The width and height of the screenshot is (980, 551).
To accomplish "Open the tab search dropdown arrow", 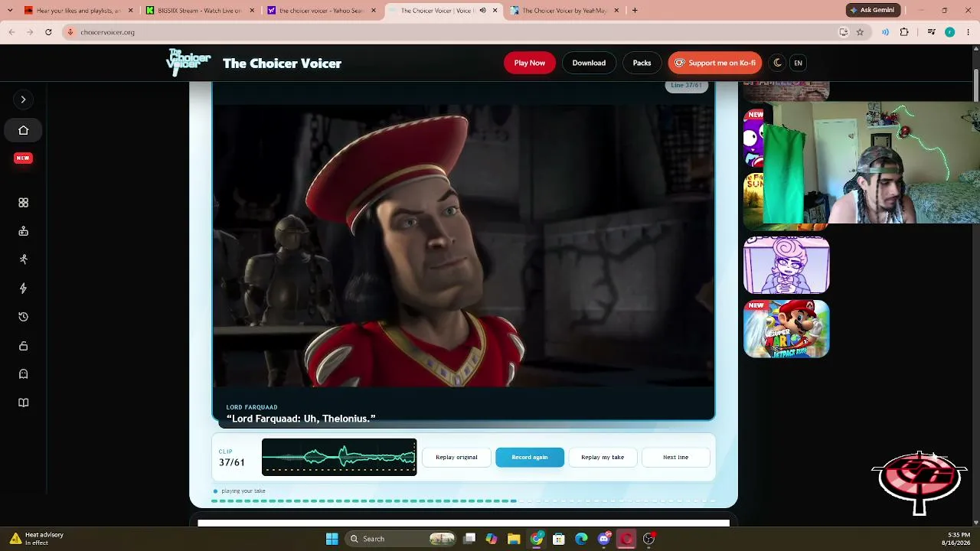I will point(9,11).
